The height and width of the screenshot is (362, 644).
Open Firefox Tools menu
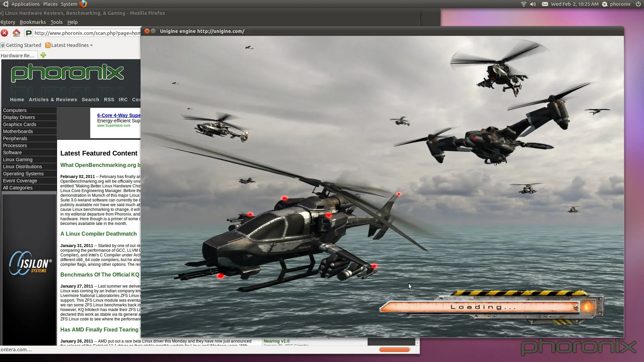[56, 22]
